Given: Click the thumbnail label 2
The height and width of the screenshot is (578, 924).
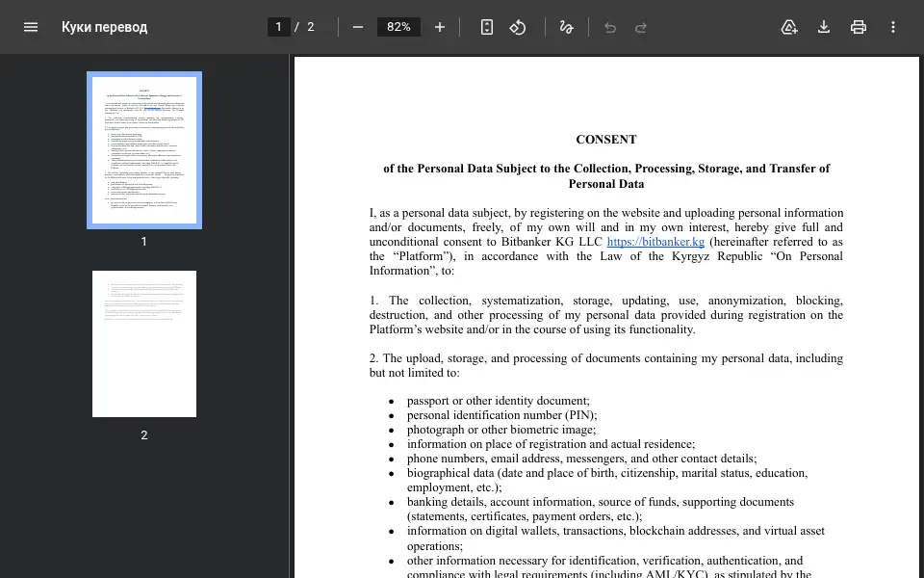Looking at the screenshot, I should point(143,435).
